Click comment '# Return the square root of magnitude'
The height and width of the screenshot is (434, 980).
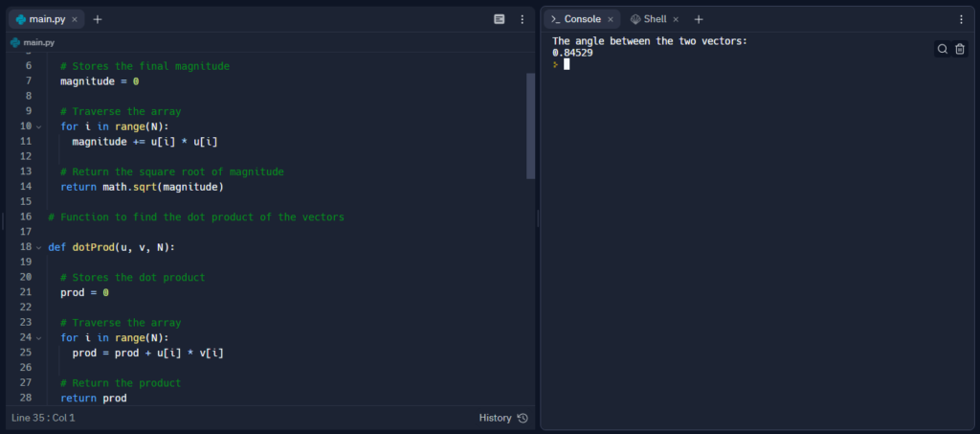[x=172, y=171]
